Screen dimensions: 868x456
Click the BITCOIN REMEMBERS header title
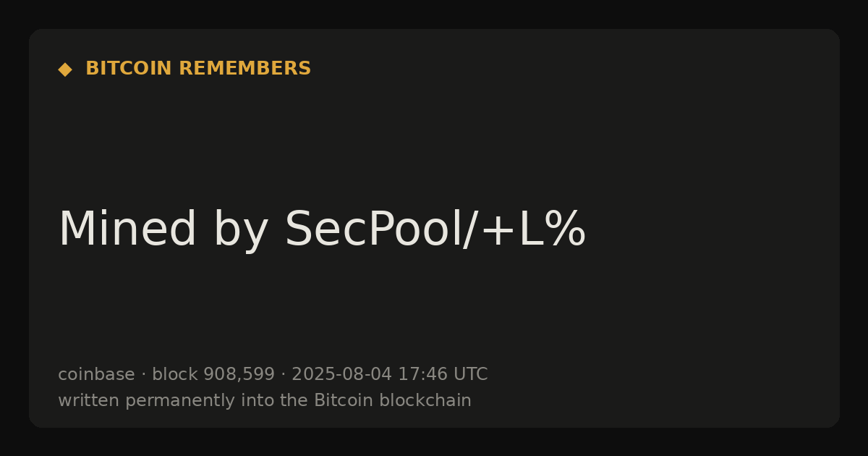198,69
